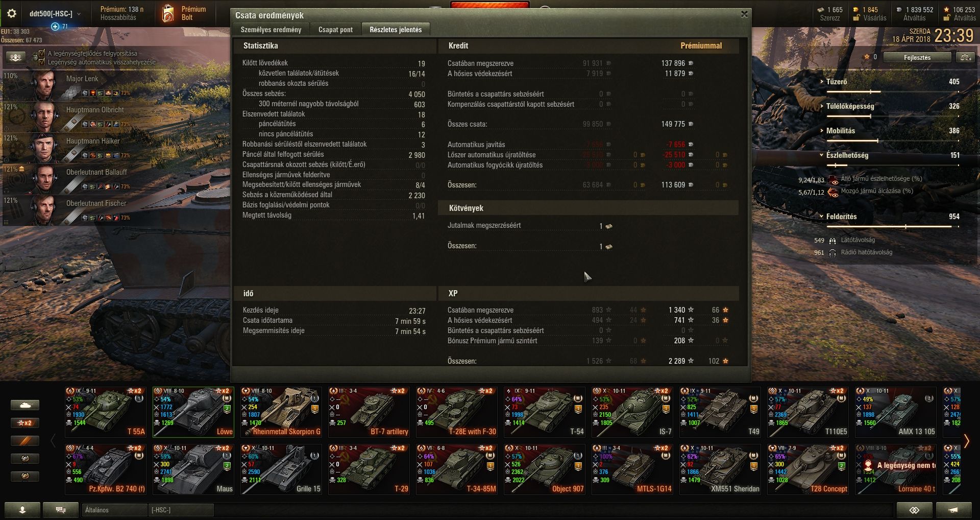Select the AMX 13 105 tank
This screenshot has height=520, width=980.
(896, 412)
